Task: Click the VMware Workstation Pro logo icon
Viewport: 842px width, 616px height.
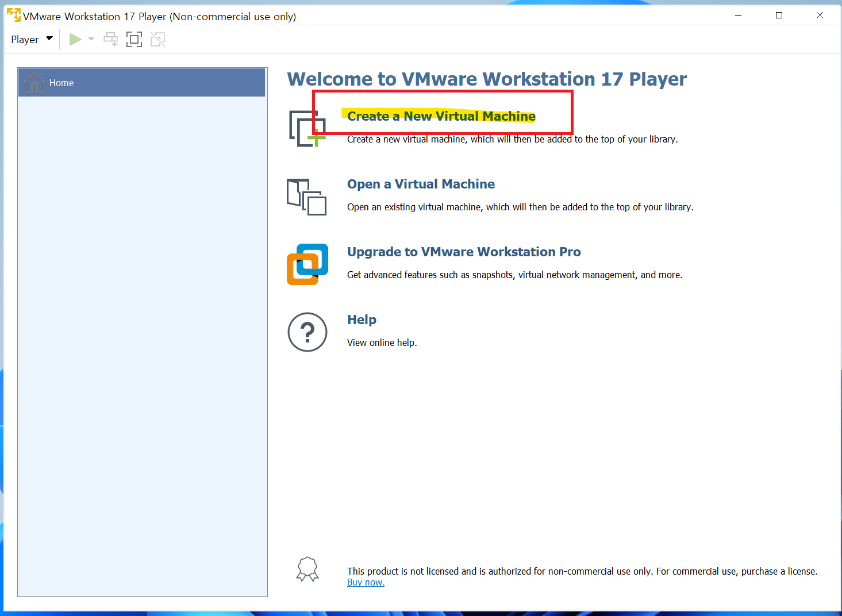Action: point(307,264)
